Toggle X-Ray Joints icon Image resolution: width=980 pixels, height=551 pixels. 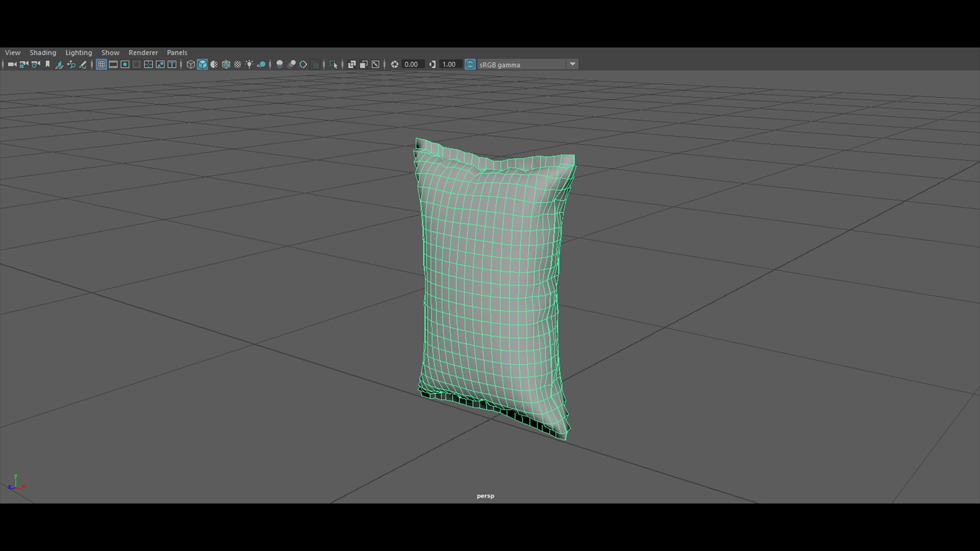[x=376, y=64]
